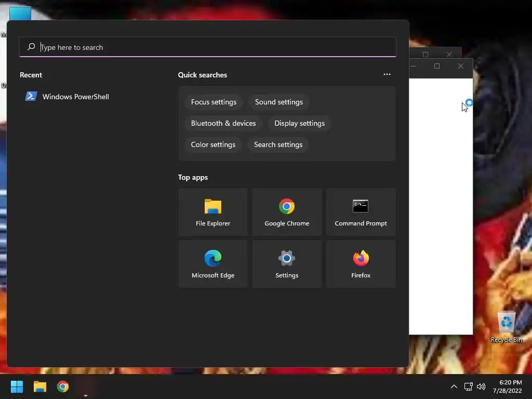The image size is (532, 399).
Task: Open Windows PowerShell from Recent
Action: (x=67, y=97)
